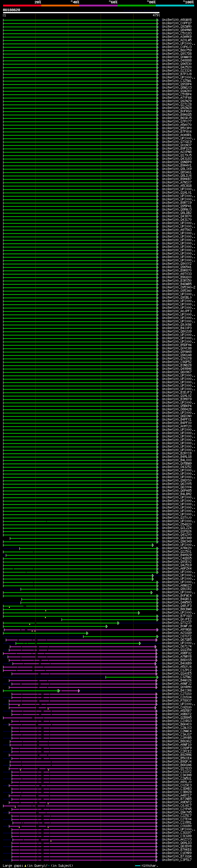Select hit label UniRef100_B6K4C0

(177, 725)
